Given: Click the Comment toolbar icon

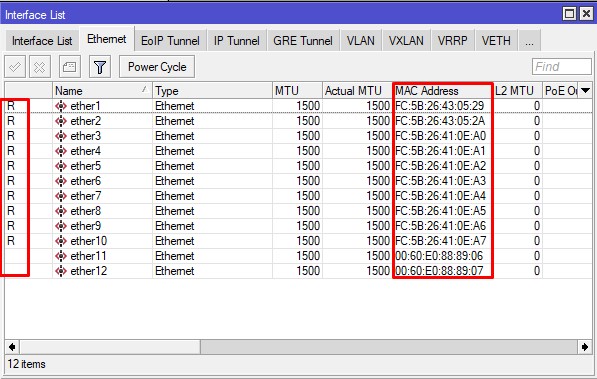Looking at the screenshot, I should tap(70, 67).
